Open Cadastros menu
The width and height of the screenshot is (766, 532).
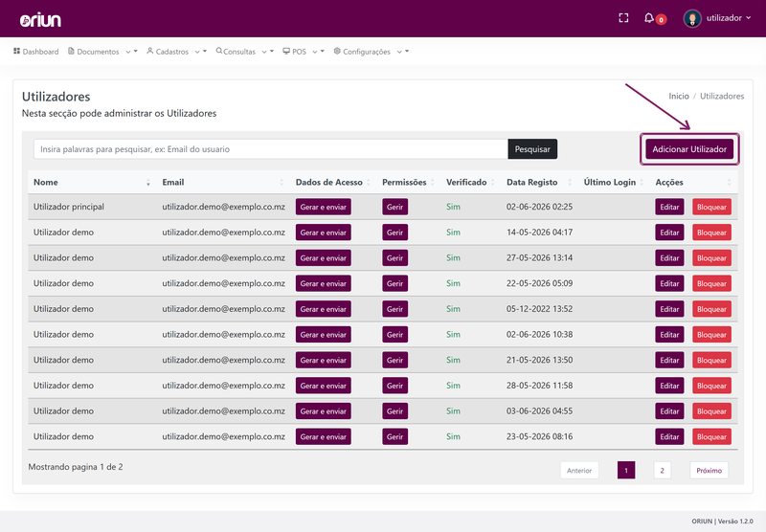click(x=168, y=52)
